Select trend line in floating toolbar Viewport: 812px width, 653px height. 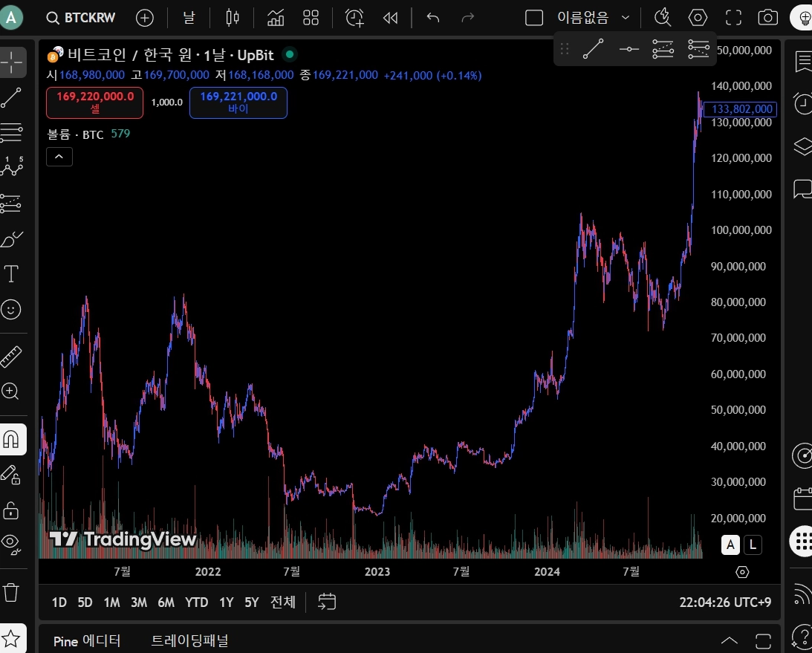coord(594,49)
